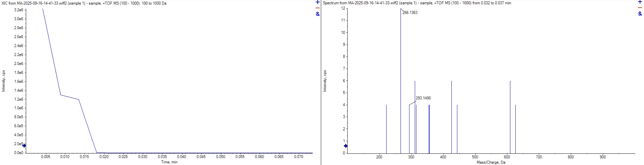Click the blue plus icon at Spectrum pane's right edge
644x165 pixels.
tap(640, 2)
